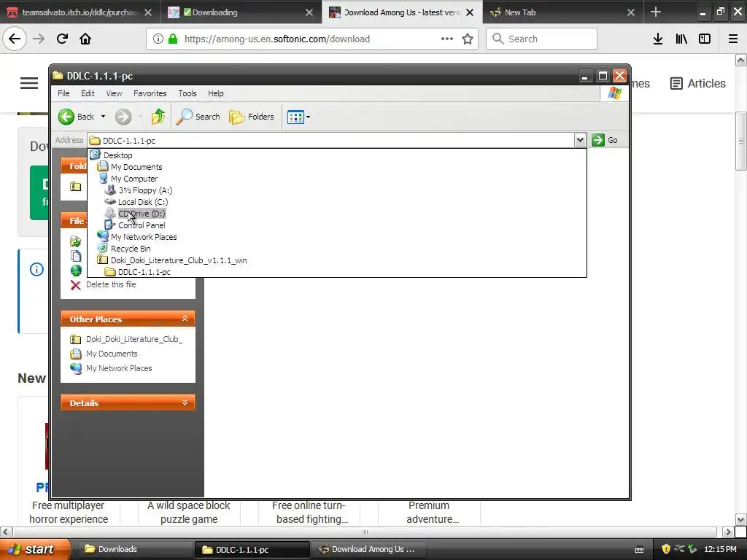The width and height of the screenshot is (747, 560).
Task: Open Doki_Doki_Literature_Club_ in Other Places
Action: (x=134, y=339)
